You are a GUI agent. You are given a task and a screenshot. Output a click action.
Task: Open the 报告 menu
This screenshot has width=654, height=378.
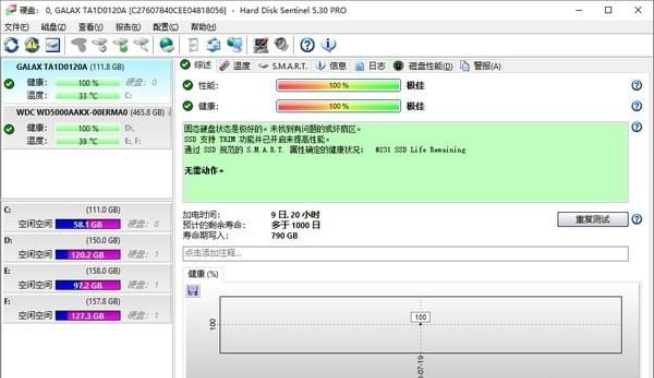[x=128, y=27]
